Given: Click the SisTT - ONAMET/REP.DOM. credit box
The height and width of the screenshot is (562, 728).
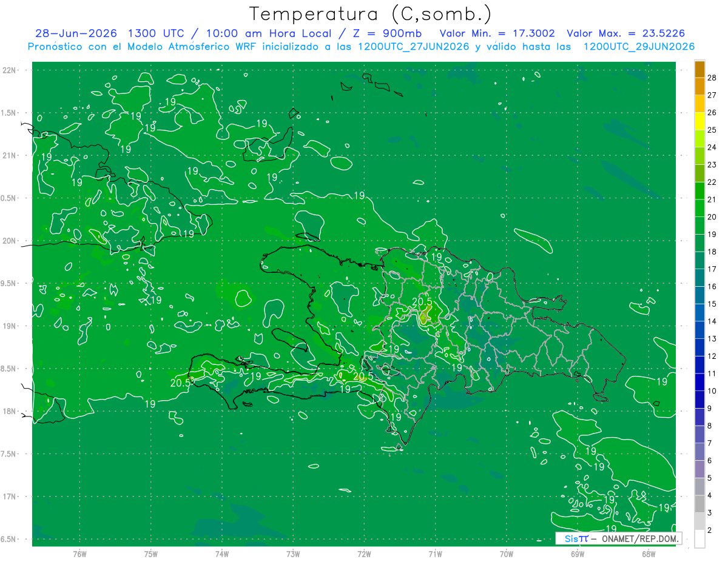Looking at the screenshot, I should pyautogui.click(x=618, y=538).
